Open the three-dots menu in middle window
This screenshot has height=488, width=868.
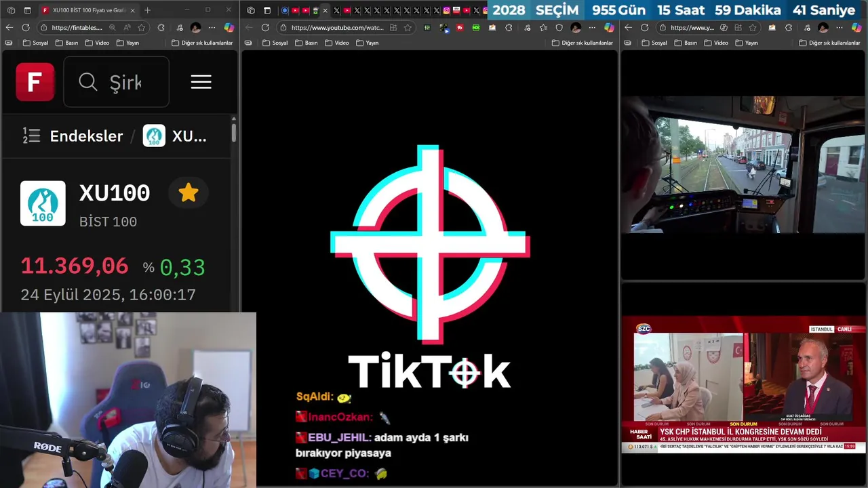point(592,28)
